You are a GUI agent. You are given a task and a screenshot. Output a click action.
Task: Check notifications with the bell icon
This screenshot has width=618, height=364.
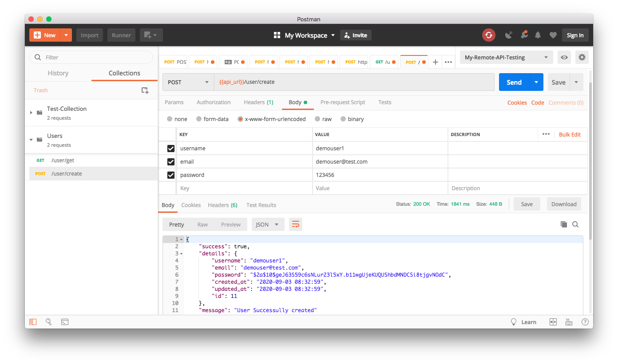[538, 35]
